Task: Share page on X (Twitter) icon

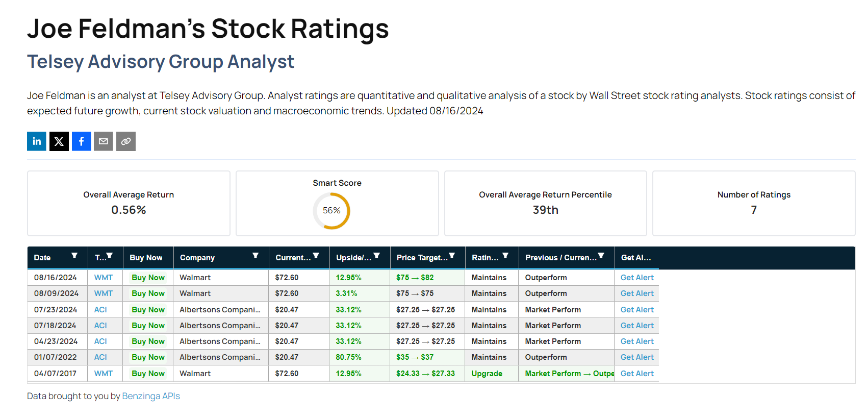Action: click(59, 141)
